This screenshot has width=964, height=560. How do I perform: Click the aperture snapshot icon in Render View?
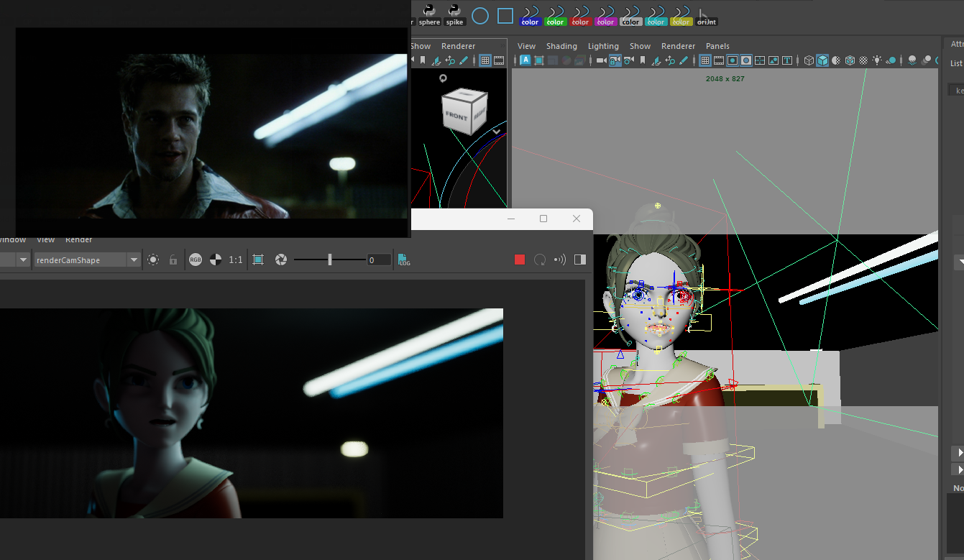(x=280, y=260)
